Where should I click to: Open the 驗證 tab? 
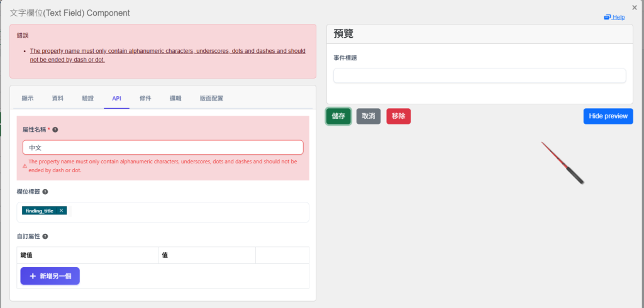[x=88, y=99]
